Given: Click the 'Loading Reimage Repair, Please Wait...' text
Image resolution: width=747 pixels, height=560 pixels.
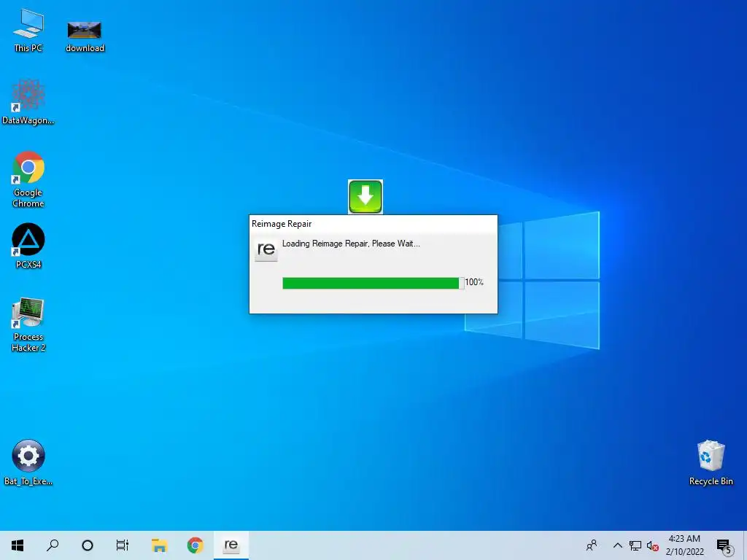Looking at the screenshot, I should pos(351,244).
